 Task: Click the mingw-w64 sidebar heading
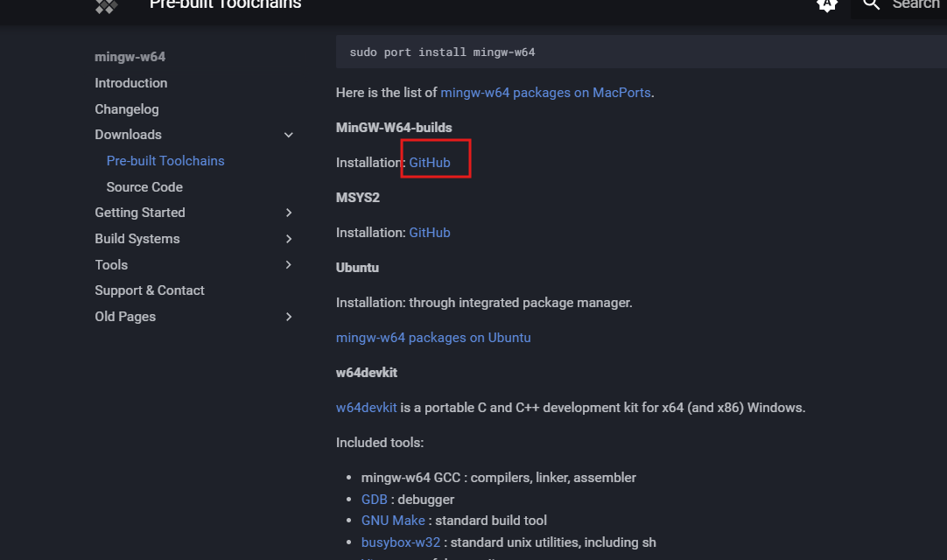click(x=130, y=57)
